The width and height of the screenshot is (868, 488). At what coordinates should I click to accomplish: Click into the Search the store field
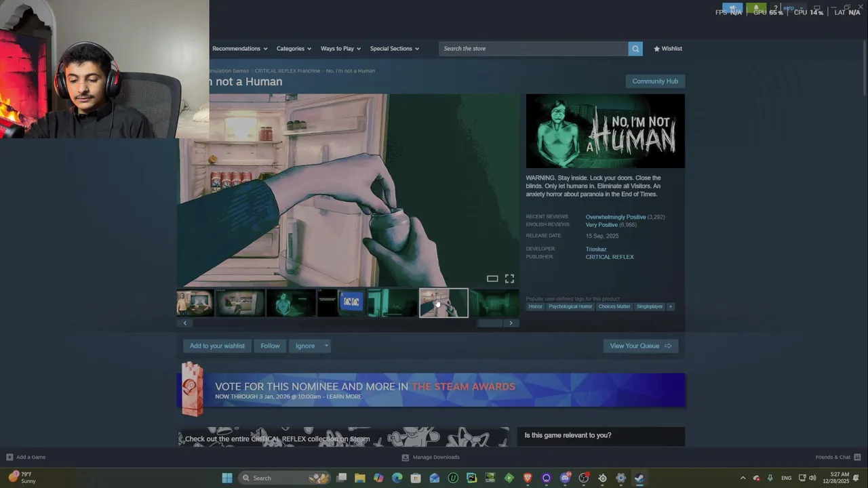click(x=534, y=49)
